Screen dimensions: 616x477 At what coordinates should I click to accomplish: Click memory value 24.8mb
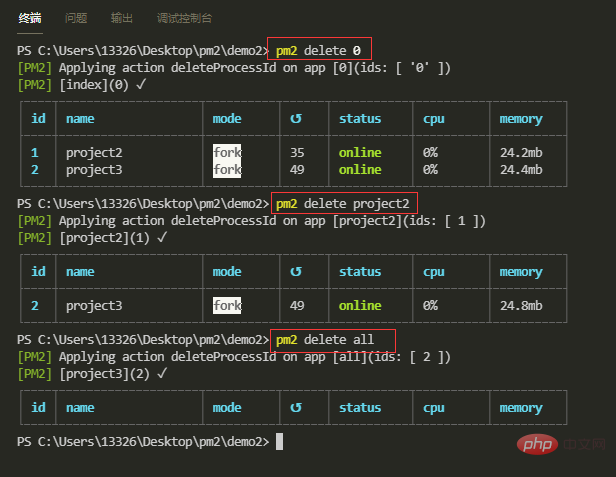pos(521,306)
